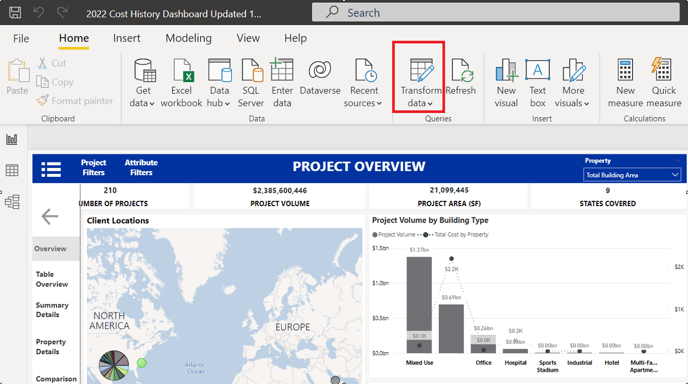Open the View tab
This screenshot has height=384, width=688.
(x=248, y=39)
